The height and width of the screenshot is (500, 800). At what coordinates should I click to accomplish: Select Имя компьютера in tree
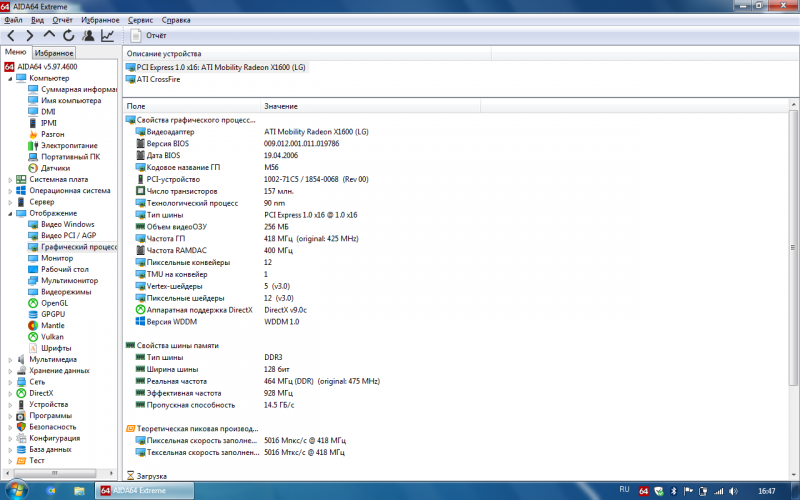pyautogui.click(x=65, y=101)
